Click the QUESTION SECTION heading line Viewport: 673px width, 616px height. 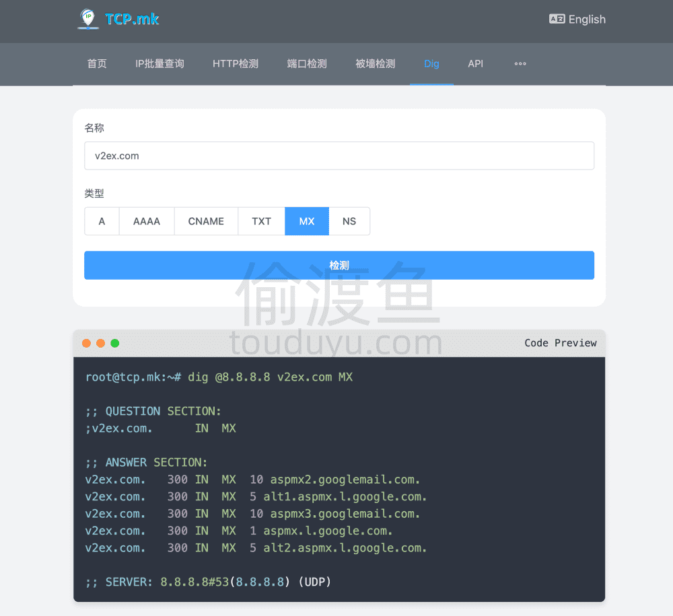pos(153,412)
